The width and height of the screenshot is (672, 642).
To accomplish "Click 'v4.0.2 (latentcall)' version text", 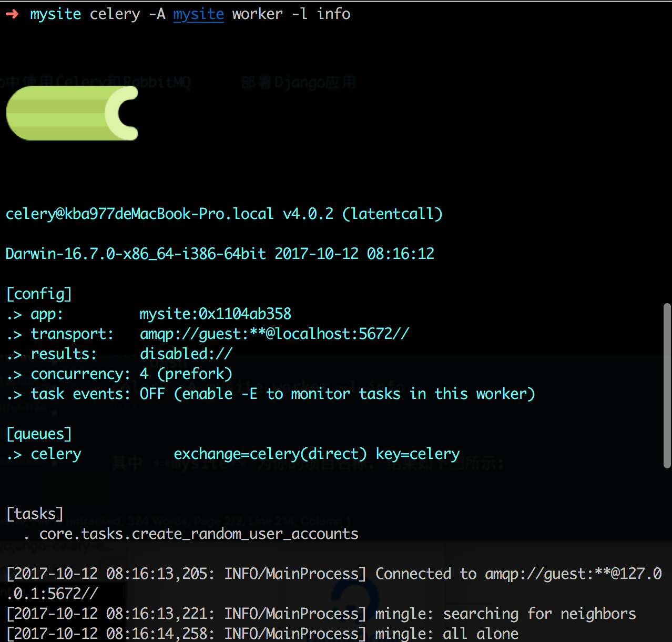I will [363, 214].
